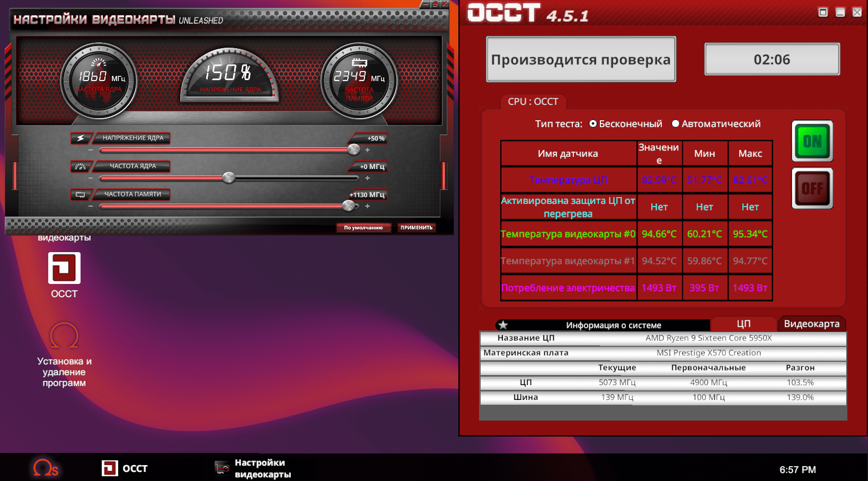Click the По умолчанию reset button
The image size is (868, 481).
(x=364, y=228)
